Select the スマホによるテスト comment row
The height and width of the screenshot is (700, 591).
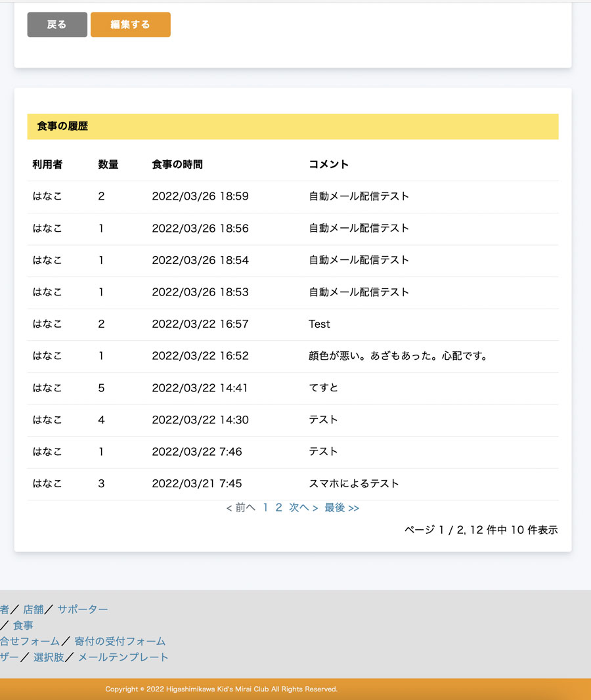point(354,484)
